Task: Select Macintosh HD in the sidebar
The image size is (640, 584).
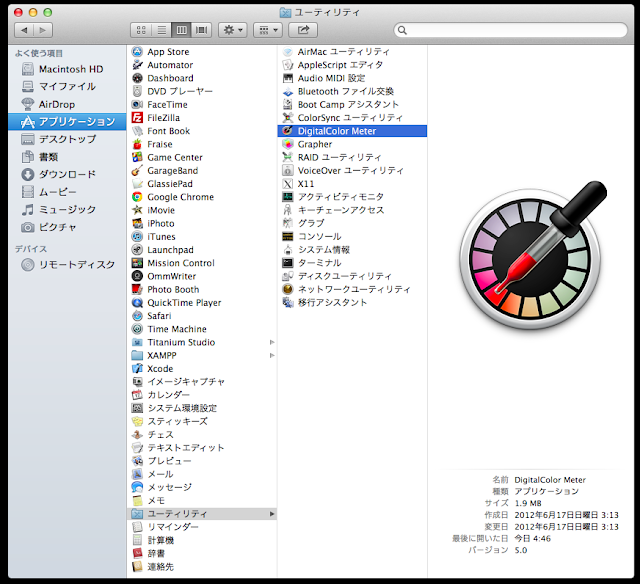Action: click(67, 69)
